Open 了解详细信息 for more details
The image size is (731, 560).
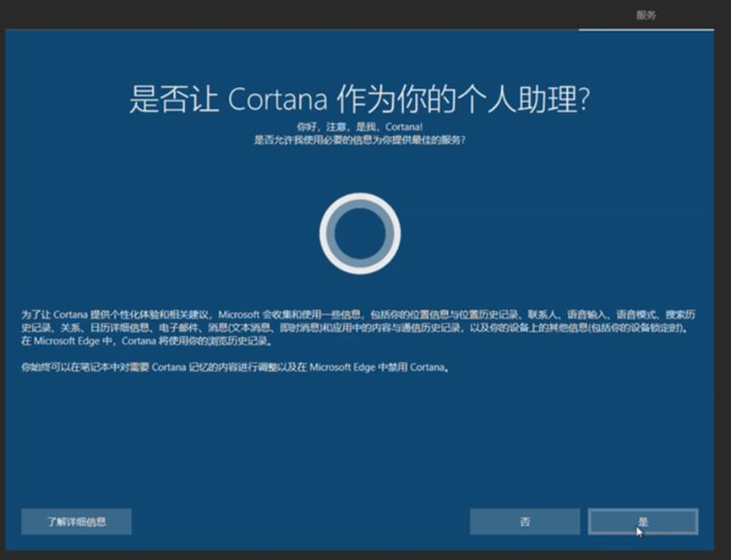point(76,521)
